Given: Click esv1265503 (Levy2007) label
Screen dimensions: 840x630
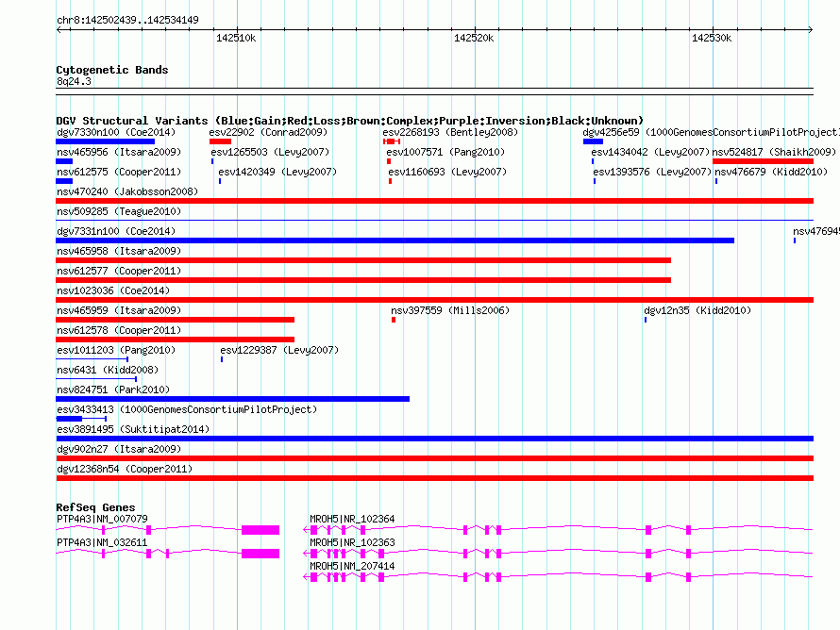Looking at the screenshot, I should click(270, 152).
